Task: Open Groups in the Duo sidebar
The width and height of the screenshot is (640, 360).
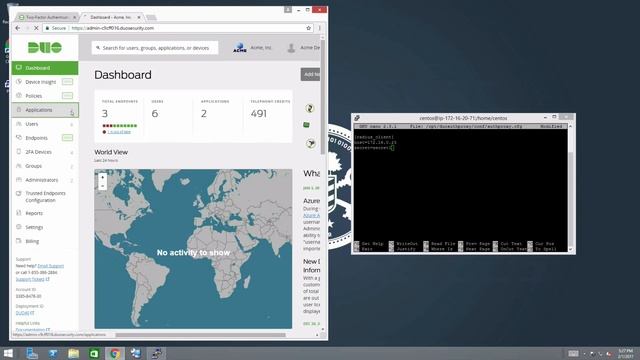Action: click(x=44, y=166)
